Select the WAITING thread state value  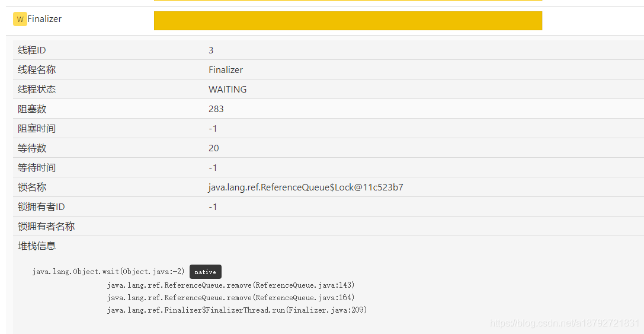coord(228,89)
